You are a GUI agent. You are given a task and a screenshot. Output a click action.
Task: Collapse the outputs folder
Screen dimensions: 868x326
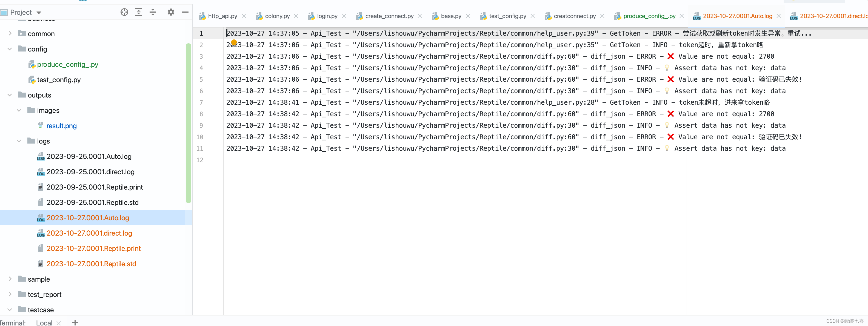[10, 95]
